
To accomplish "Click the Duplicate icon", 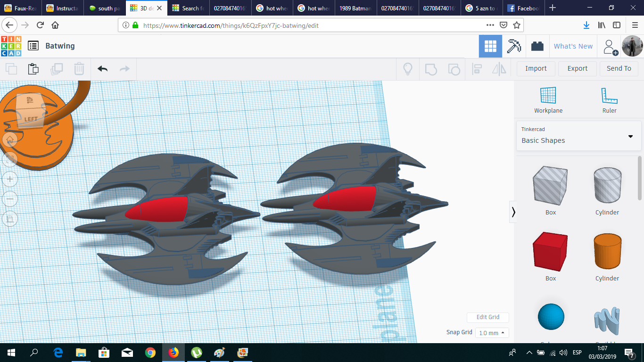I will pos(57,69).
